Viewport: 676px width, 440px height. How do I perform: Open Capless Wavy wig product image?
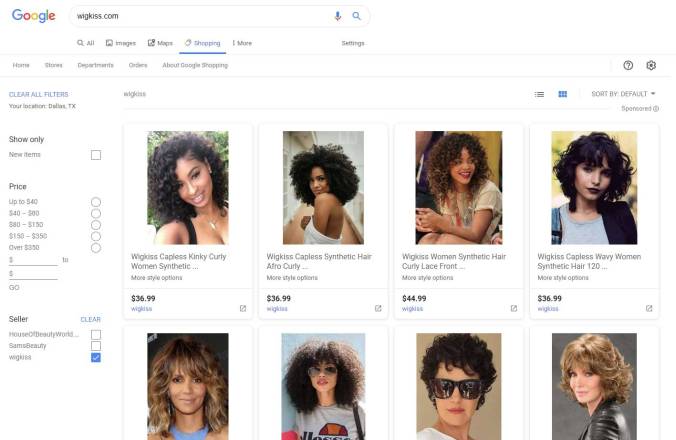(x=594, y=187)
